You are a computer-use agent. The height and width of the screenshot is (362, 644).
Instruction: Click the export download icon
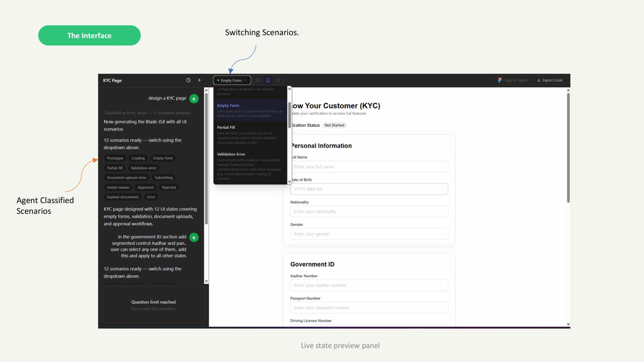[539, 80]
